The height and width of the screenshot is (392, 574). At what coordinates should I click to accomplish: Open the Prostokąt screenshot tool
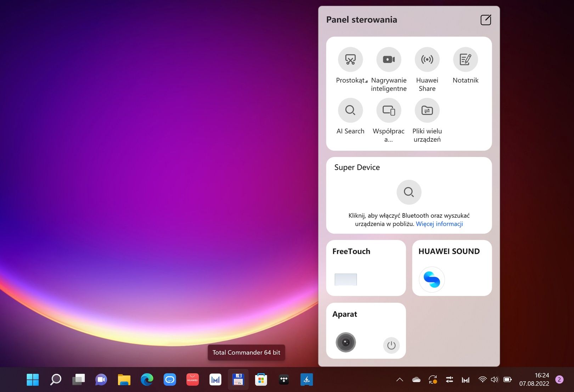(x=350, y=60)
